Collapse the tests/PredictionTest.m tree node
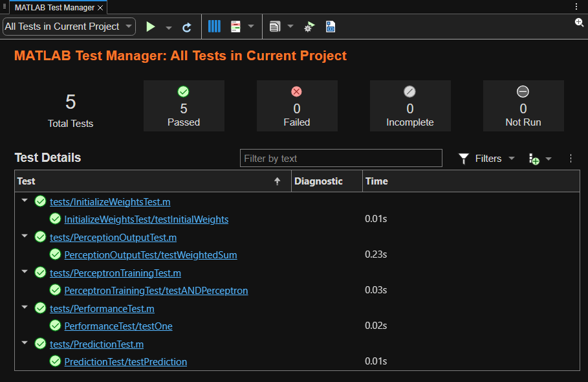 click(25, 344)
